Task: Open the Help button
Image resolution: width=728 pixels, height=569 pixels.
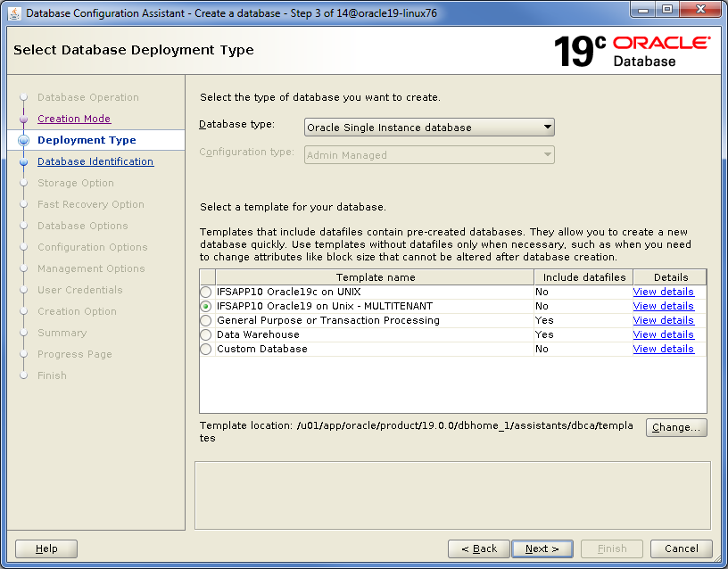Action: 46,548
